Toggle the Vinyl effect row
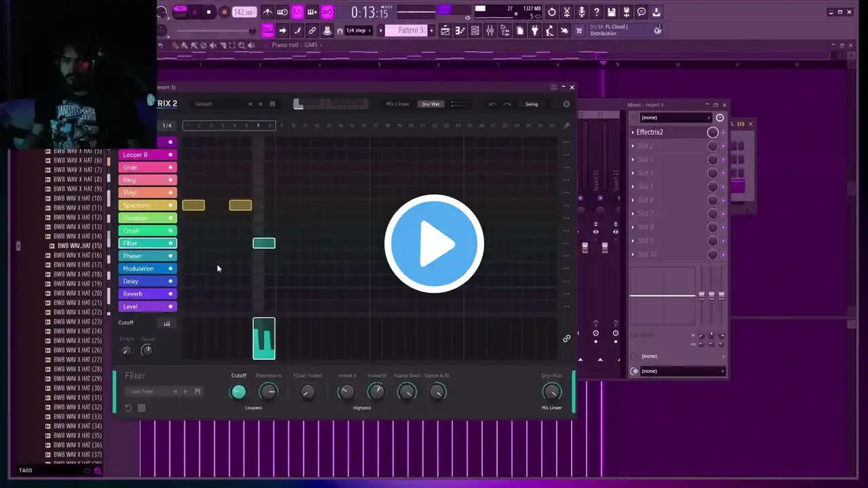The image size is (868, 488). (x=148, y=192)
